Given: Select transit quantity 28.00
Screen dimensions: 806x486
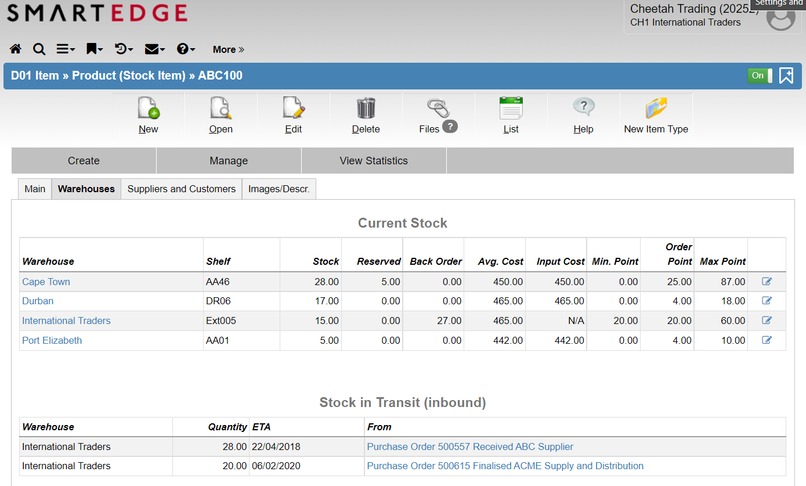Looking at the screenshot, I should tap(234, 446).
